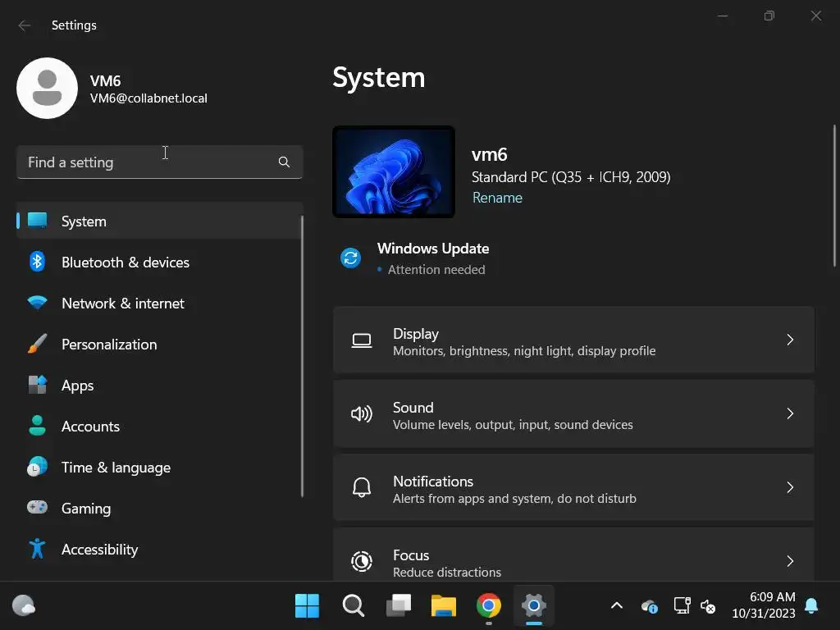This screenshot has width=840, height=630.
Task: Click the Accounts person icon
Action: coord(37,426)
